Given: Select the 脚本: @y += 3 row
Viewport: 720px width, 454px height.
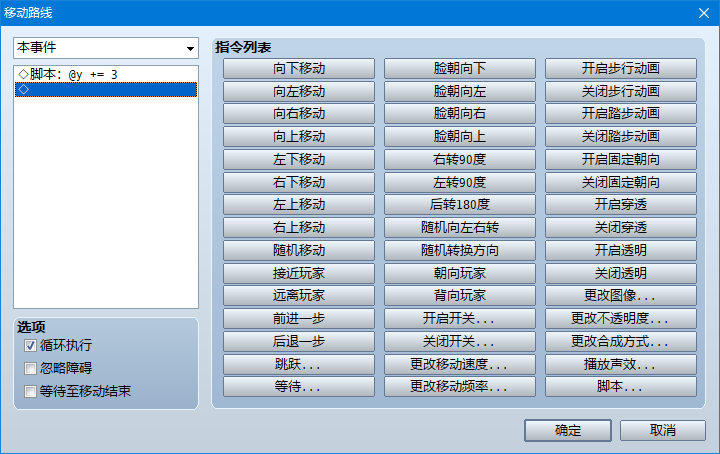Looking at the screenshot, I should [106, 74].
